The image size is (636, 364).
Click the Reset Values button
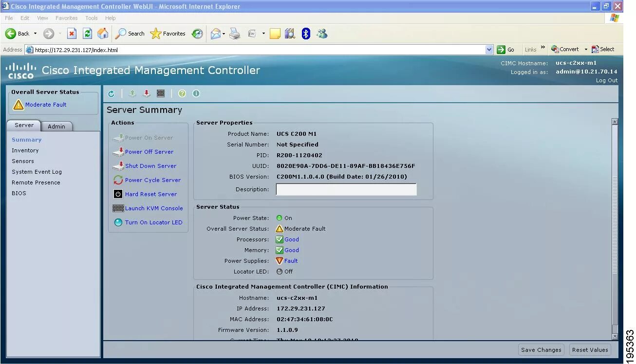click(x=590, y=349)
